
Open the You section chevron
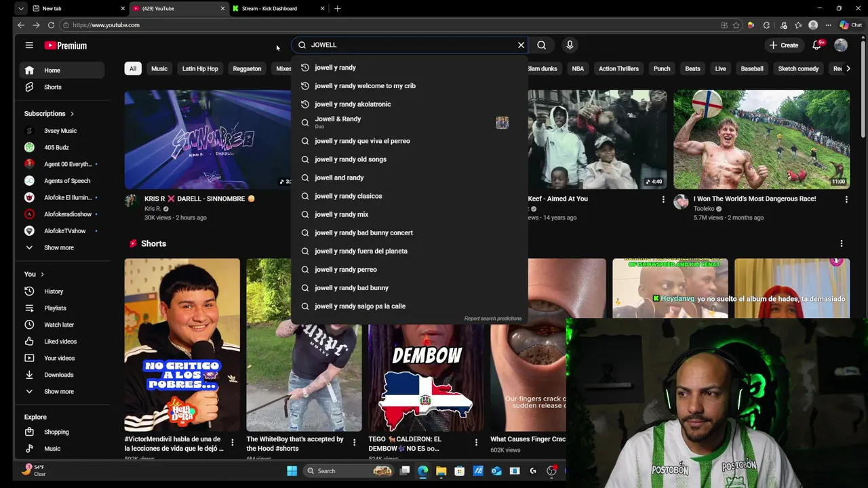coord(42,274)
